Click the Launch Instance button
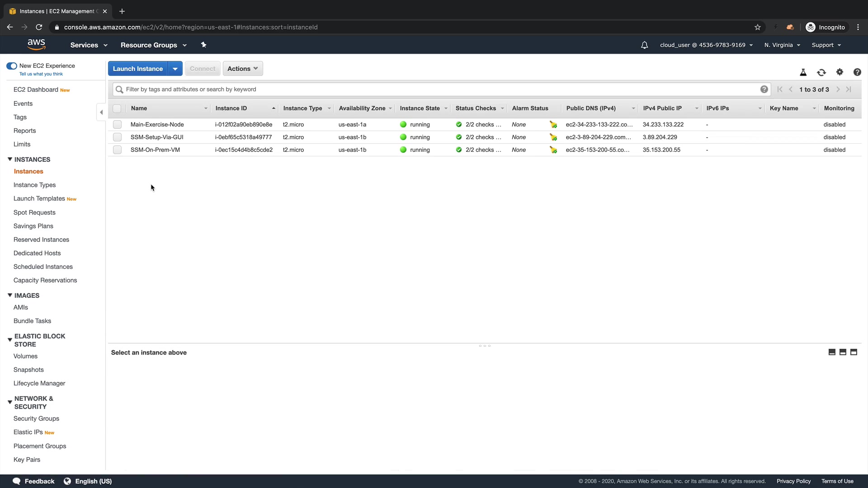Viewport: 868px width, 488px height. (x=137, y=69)
